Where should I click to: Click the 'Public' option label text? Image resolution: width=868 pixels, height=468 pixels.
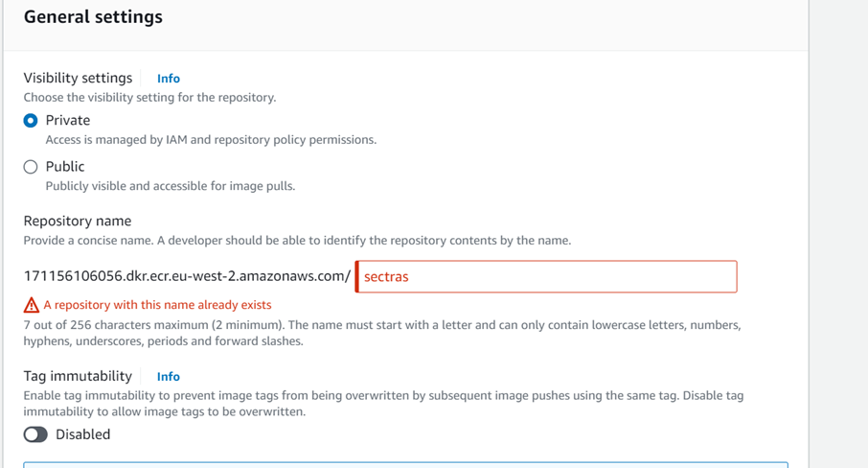(x=65, y=167)
